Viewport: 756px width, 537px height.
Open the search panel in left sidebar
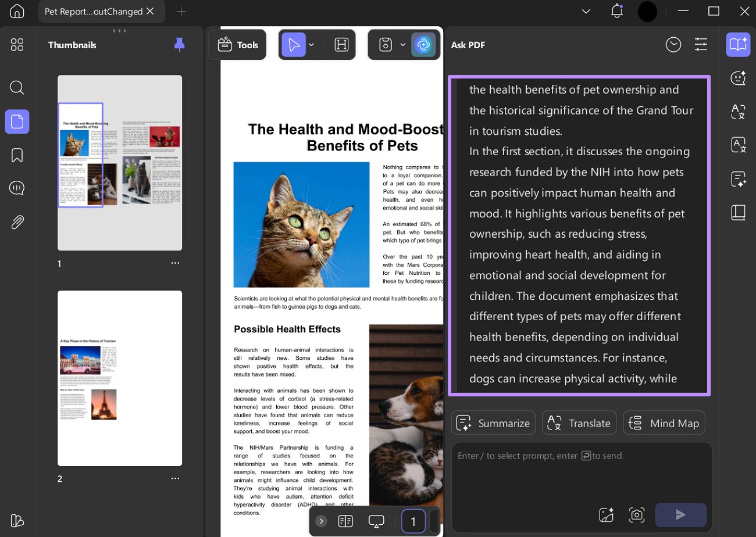[x=17, y=88]
